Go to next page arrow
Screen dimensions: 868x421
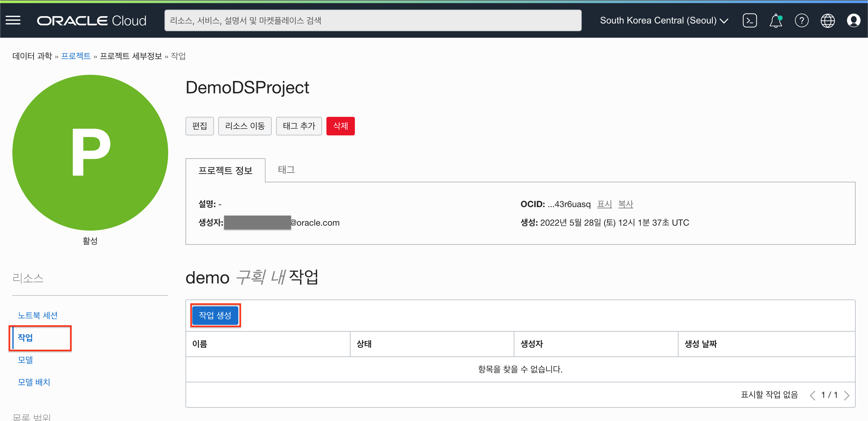tap(847, 395)
